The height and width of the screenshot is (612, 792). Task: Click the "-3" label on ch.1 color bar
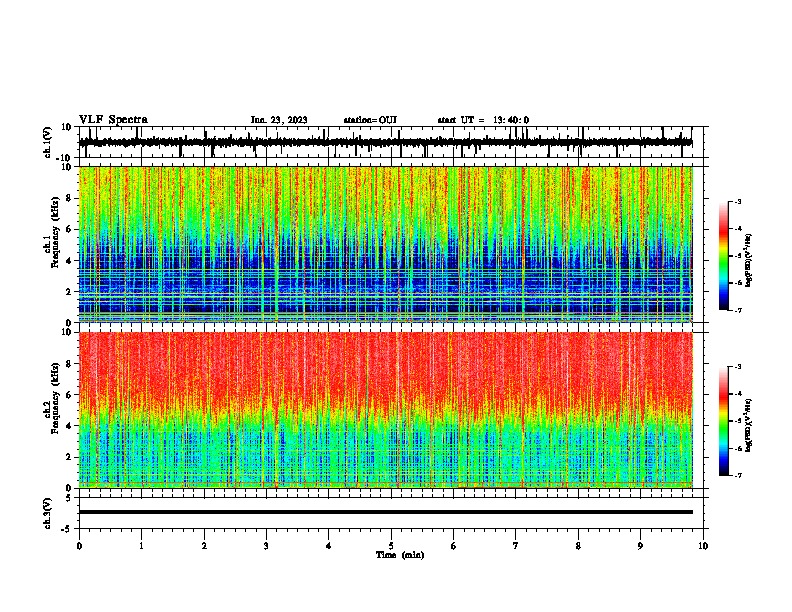738,202
